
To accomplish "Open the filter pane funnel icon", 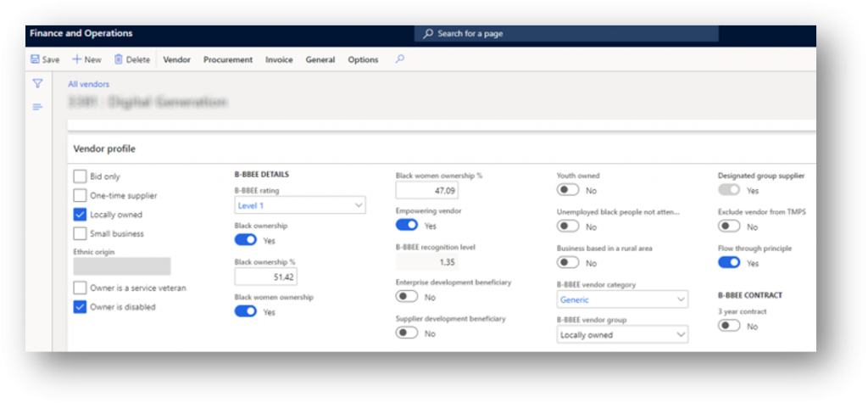I will point(37,84).
